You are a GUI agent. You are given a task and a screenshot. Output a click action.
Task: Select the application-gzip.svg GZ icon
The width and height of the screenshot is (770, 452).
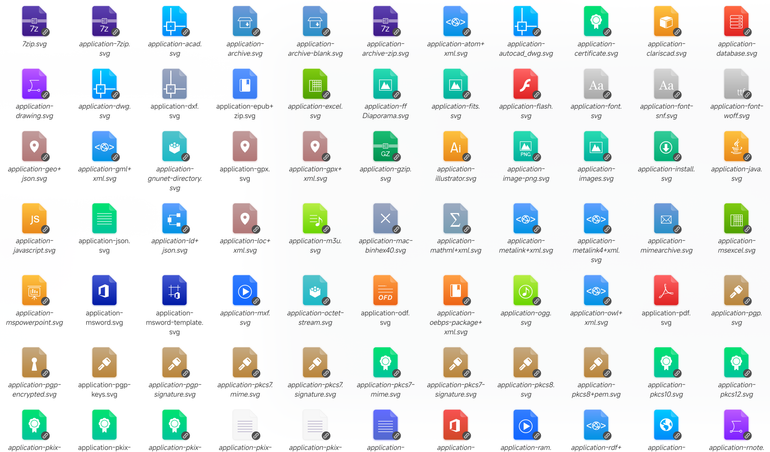pyautogui.click(x=385, y=146)
